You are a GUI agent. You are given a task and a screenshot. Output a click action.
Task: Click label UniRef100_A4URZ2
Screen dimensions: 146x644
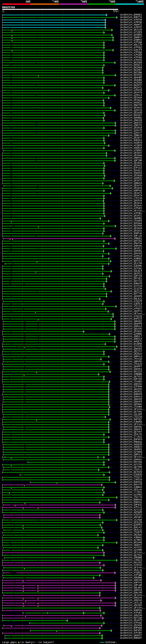point(131,103)
